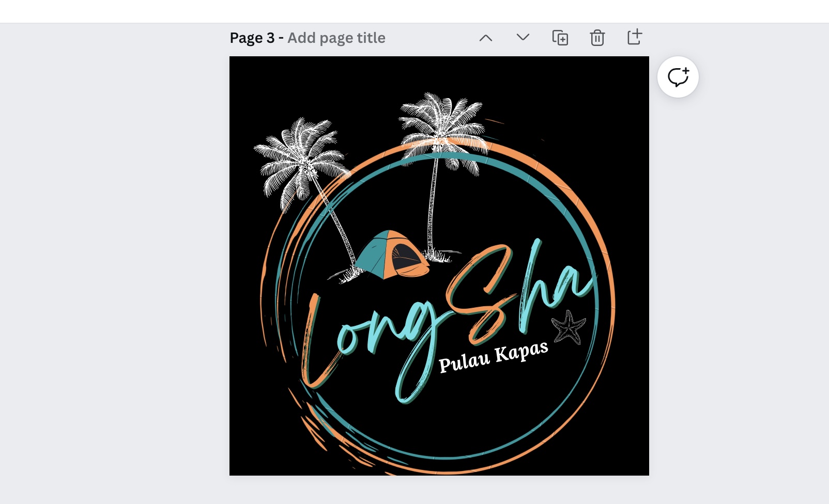Screen dimensions: 829x504
Task: Duplicate Page 3 using the duplicate icon
Action: click(x=560, y=38)
